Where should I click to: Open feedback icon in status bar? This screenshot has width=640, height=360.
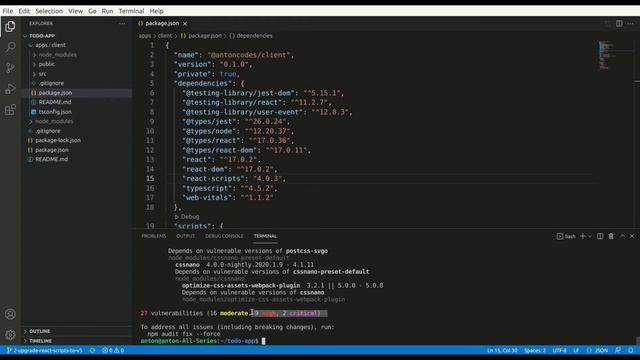coord(618,350)
